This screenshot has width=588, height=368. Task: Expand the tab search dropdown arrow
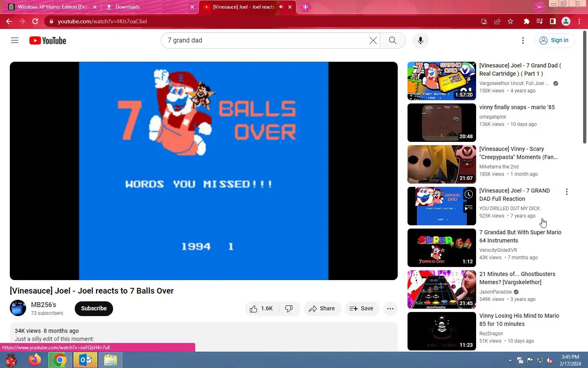pyautogui.click(x=539, y=7)
